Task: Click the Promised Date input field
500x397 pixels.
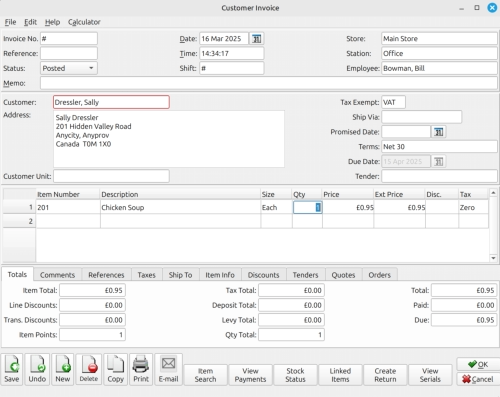Action: [406, 132]
